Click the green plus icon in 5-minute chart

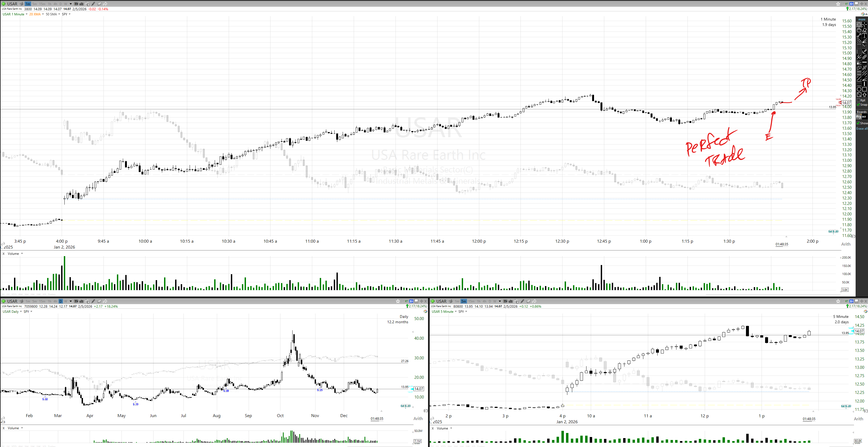pyautogui.click(x=433, y=301)
